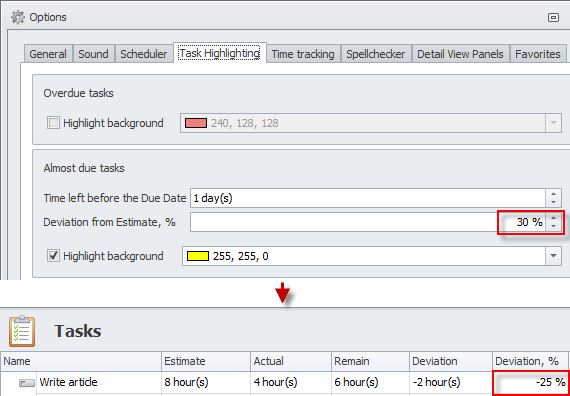Decrease Time left before Due Date
Viewport: 570px width, 396px height.
pyautogui.click(x=553, y=203)
